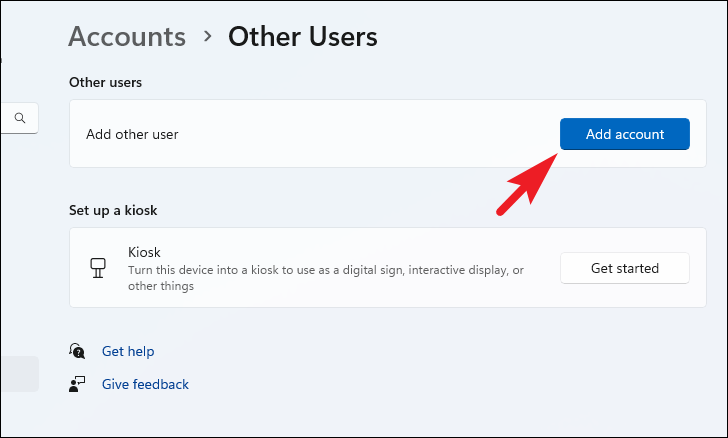Click Get started for Kiosk setup
The height and width of the screenshot is (438, 728).
pyautogui.click(x=624, y=268)
